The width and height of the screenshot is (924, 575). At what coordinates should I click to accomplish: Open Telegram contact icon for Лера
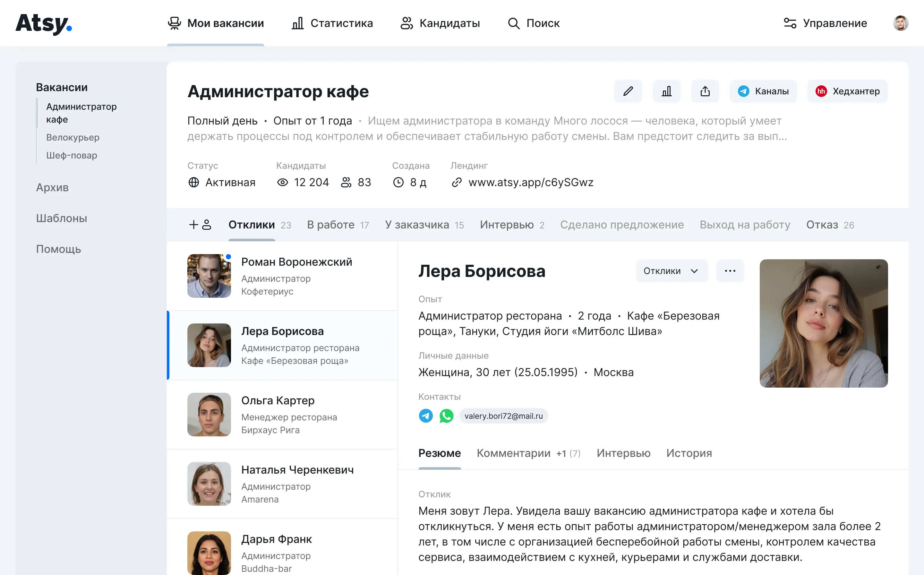pos(425,416)
